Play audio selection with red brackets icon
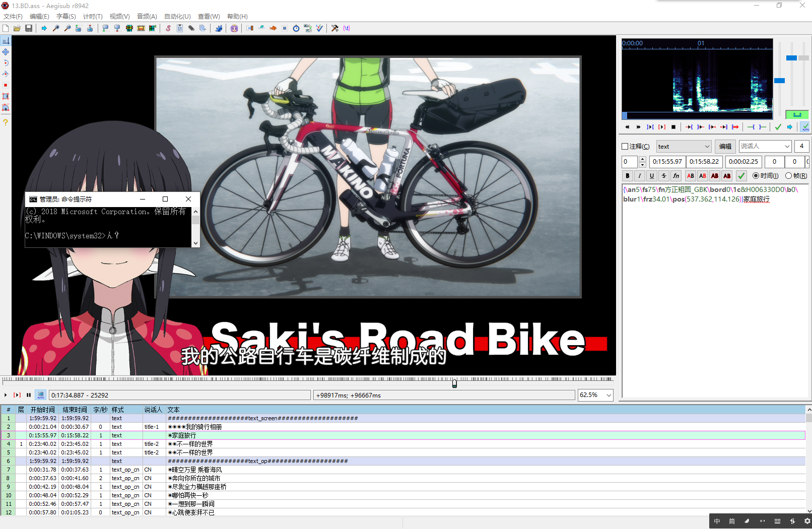The width and height of the screenshot is (812, 529). pos(662,127)
